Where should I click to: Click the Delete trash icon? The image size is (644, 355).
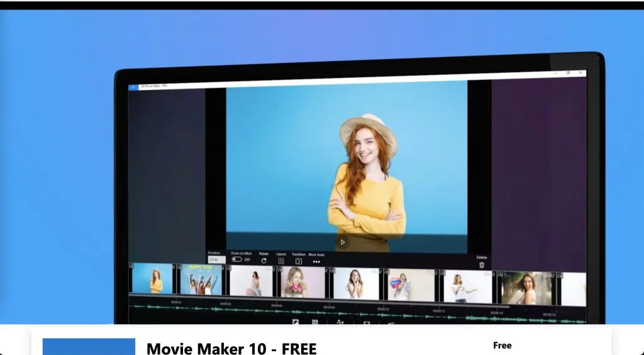(x=482, y=265)
